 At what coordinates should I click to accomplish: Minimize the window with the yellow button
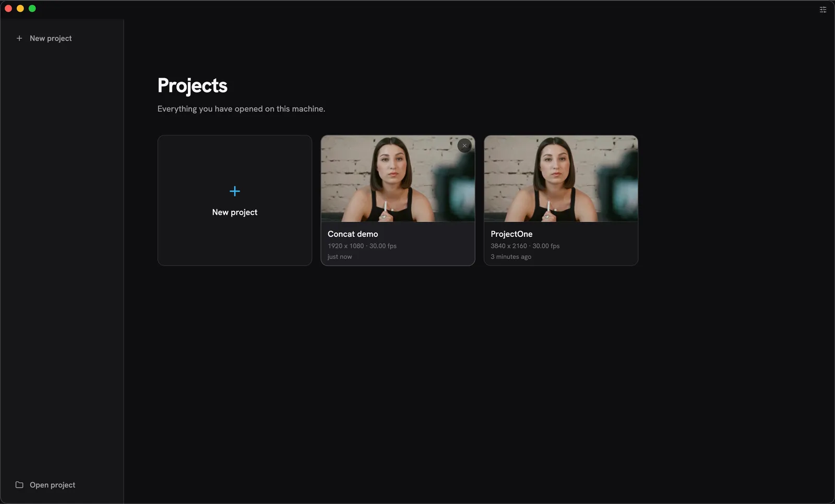20,8
